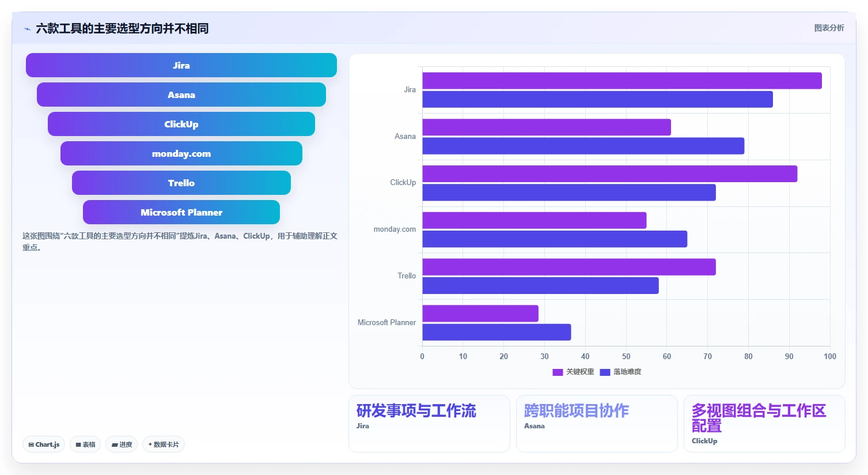Click ClickUp's purple 关键权重 bar
This screenshot has width=868, height=475.
pos(610,174)
